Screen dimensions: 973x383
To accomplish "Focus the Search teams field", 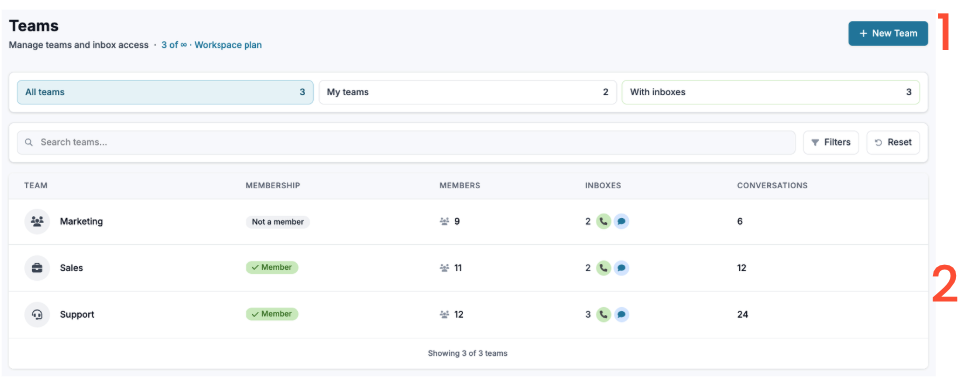I will point(406,142).
